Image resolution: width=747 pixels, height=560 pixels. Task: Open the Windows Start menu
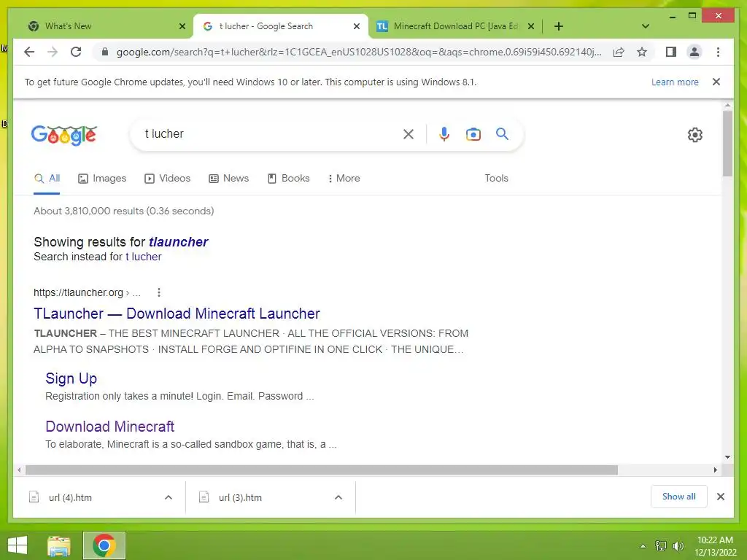(x=18, y=545)
